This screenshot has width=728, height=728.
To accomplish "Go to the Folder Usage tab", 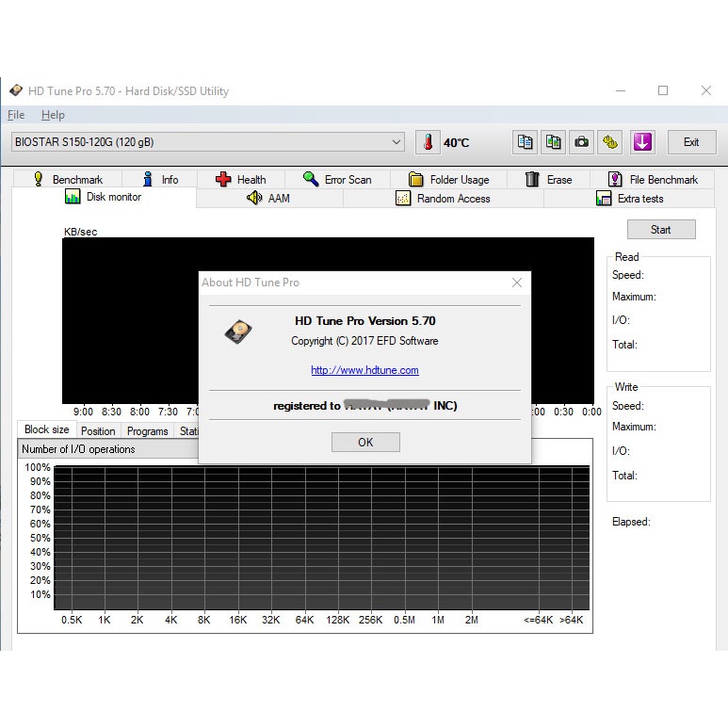I will [449, 179].
